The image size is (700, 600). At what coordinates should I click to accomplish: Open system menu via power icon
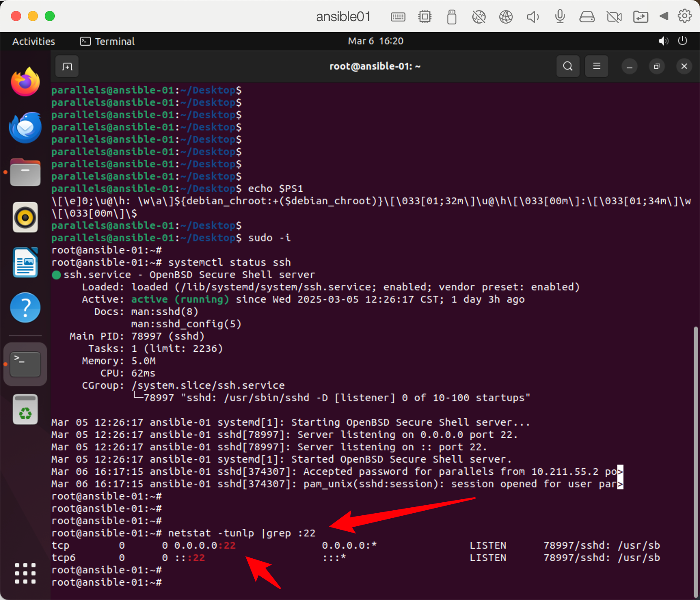[682, 41]
